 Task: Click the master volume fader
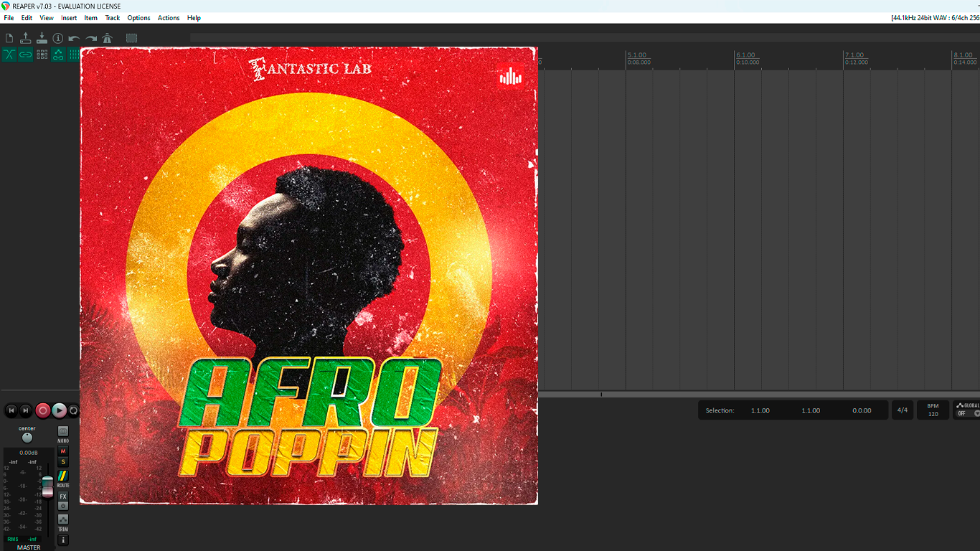[48, 486]
